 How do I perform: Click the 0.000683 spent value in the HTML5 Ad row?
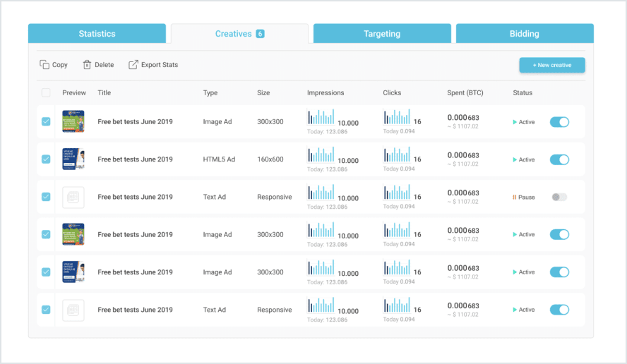click(463, 155)
